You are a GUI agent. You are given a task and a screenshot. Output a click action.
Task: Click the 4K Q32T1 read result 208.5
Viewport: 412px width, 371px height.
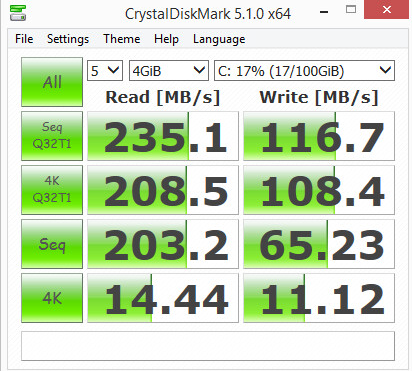163,190
